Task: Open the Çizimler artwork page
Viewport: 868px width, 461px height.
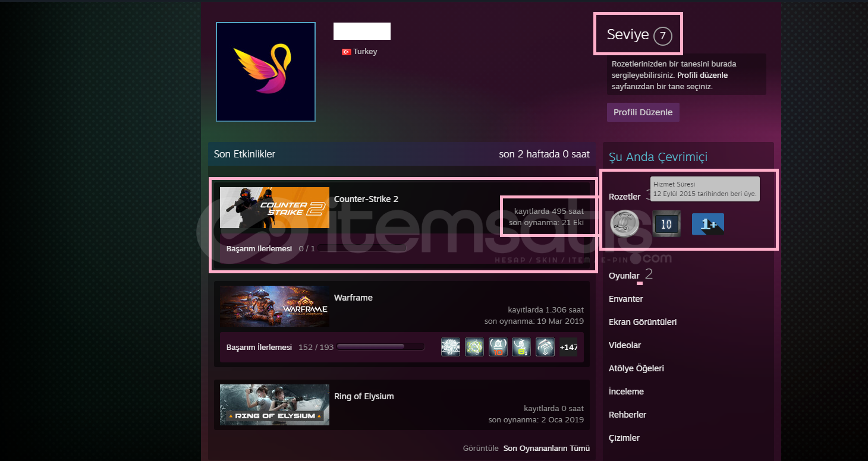Action: tap(624, 438)
